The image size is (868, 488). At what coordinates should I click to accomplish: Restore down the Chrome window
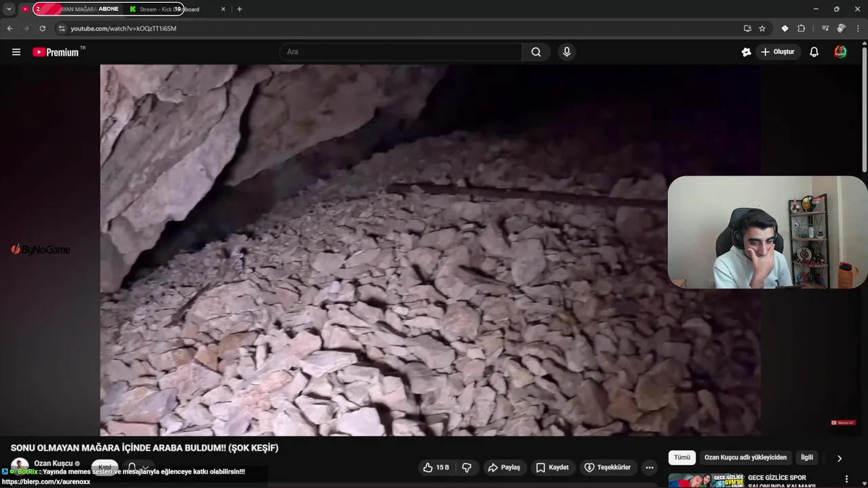837,9
